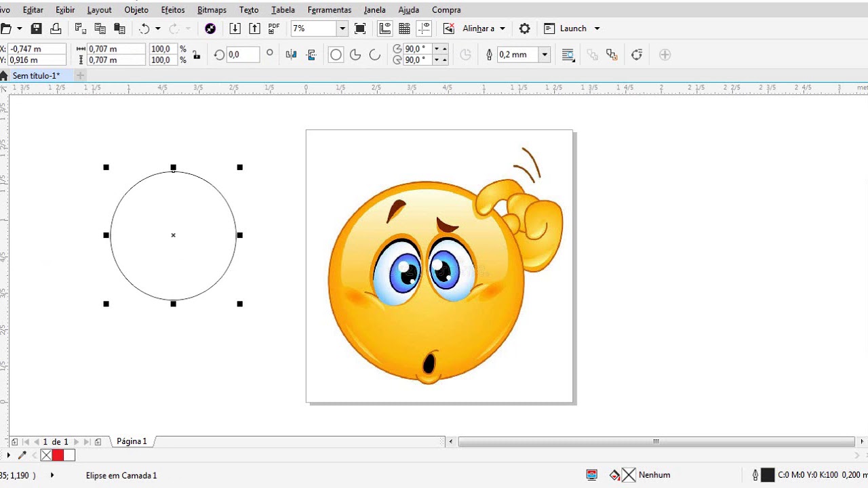Expand status bar cursor info arrow
Screen dimensions: 868x488
[52, 475]
